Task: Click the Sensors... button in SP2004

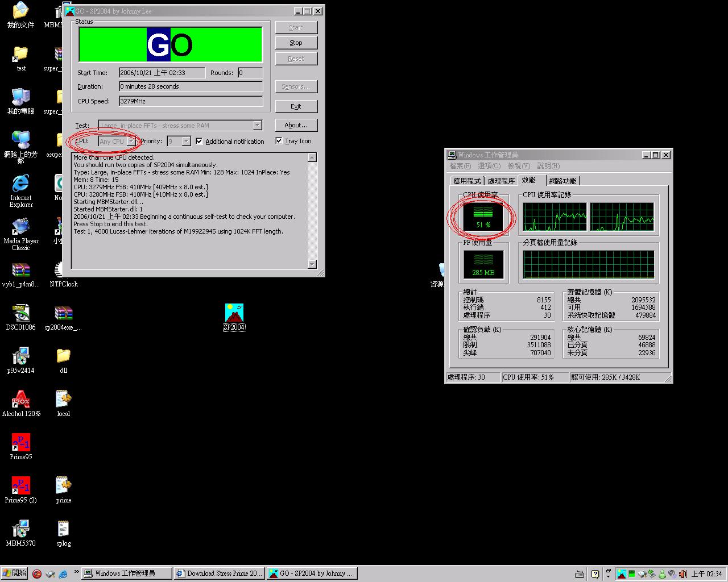Action: 296,86
